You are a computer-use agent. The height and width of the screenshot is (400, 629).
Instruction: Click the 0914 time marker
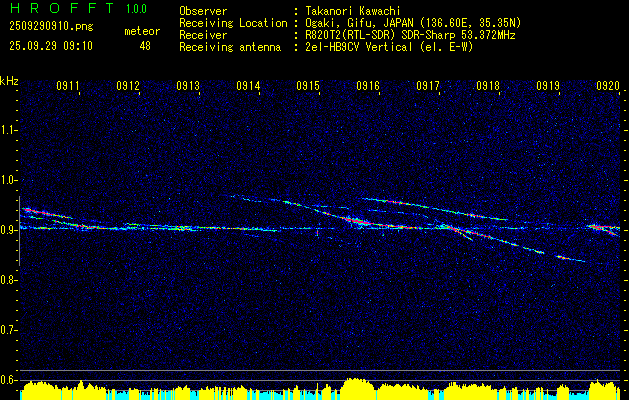(248, 85)
